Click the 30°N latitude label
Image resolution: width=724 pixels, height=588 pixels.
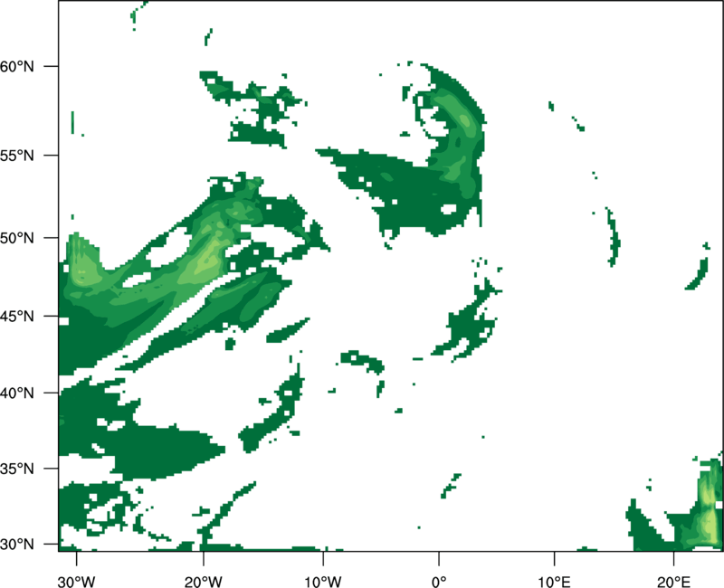[17, 545]
